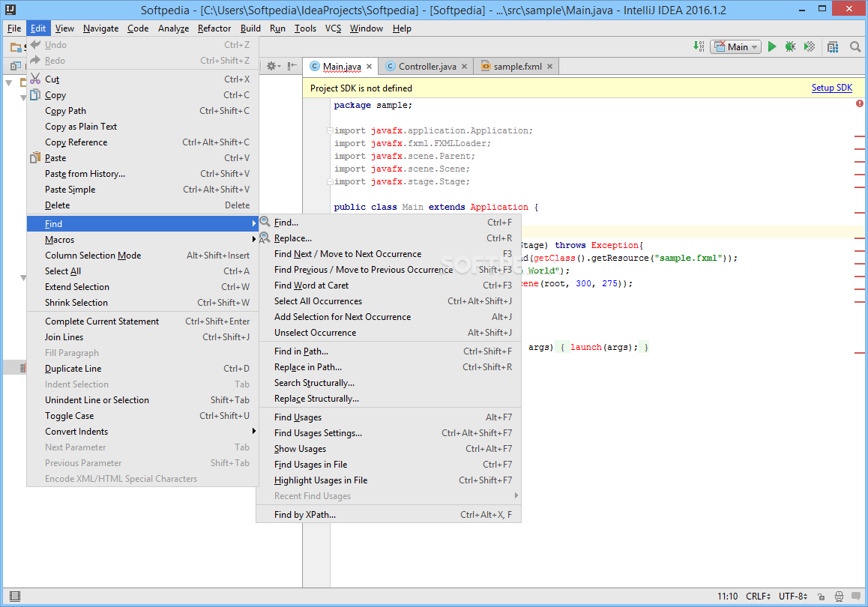The width and height of the screenshot is (868, 607).
Task: Choose Search Structurally... entry
Action: point(388,383)
